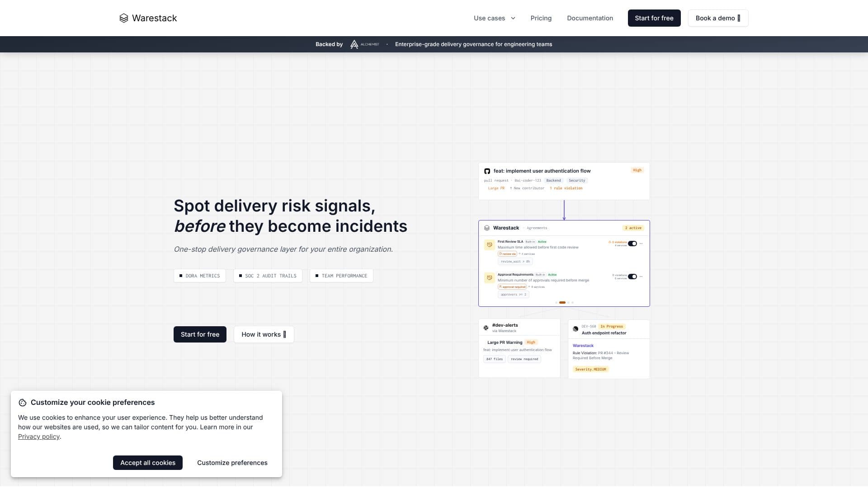Click the Book a demo button
Viewport: 868px width, 488px height.
(718, 18)
